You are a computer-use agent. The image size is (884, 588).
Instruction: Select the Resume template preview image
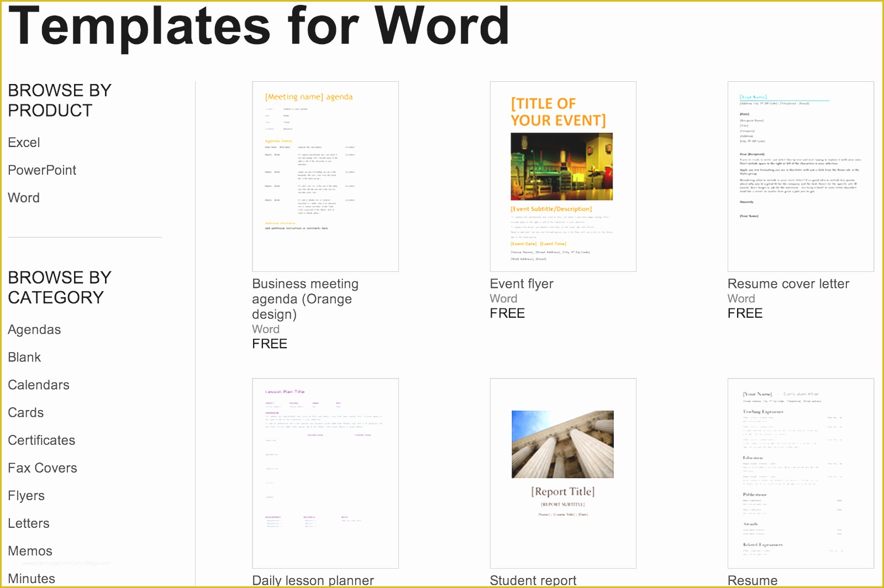[800, 473]
